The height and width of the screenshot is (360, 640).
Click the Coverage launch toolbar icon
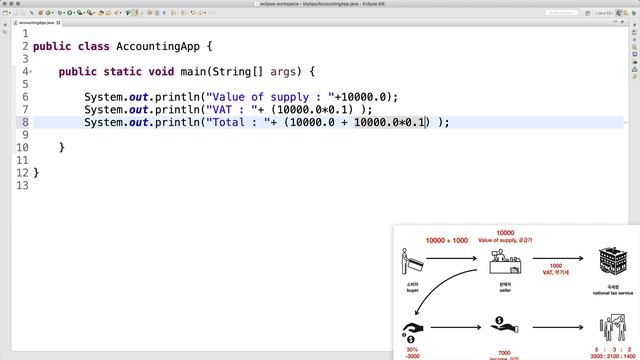pyautogui.click(x=80, y=13)
